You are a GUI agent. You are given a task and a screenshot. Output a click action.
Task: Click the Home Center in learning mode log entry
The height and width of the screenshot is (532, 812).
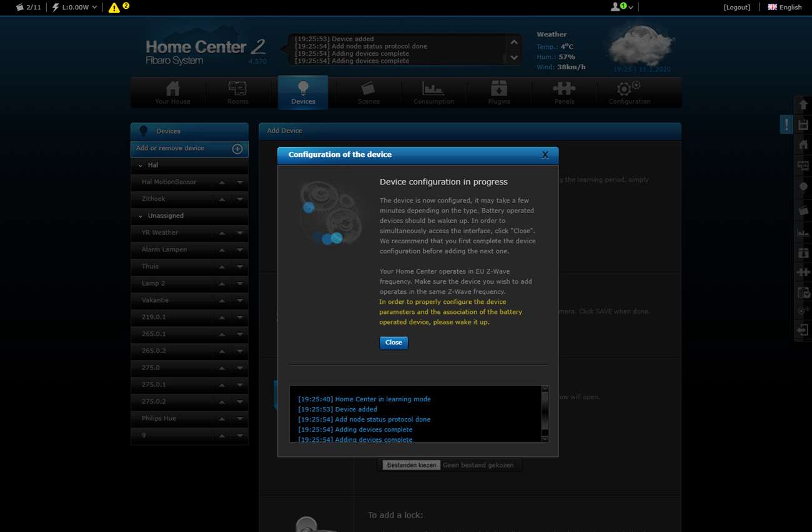(364, 399)
